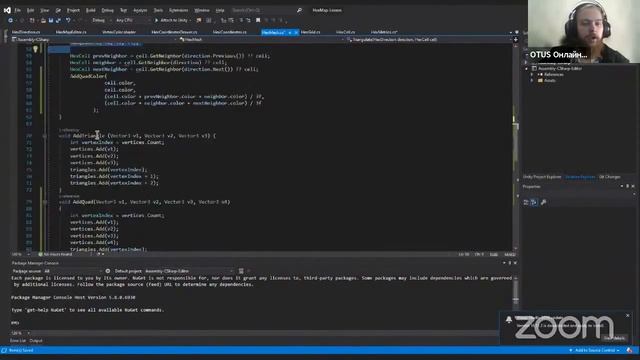Switch to Solution Explorer tab
640x360 pixels.
[580, 177]
